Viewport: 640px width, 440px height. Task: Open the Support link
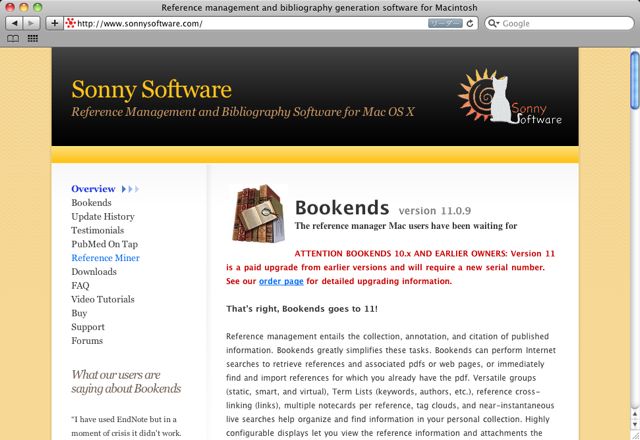(x=88, y=327)
